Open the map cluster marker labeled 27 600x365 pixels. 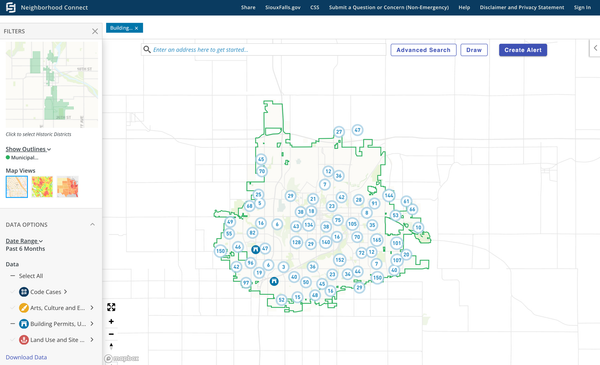(339, 132)
